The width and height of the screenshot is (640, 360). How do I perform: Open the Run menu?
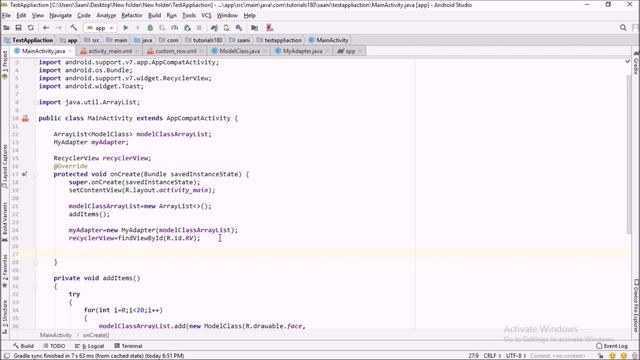pyautogui.click(x=171, y=15)
